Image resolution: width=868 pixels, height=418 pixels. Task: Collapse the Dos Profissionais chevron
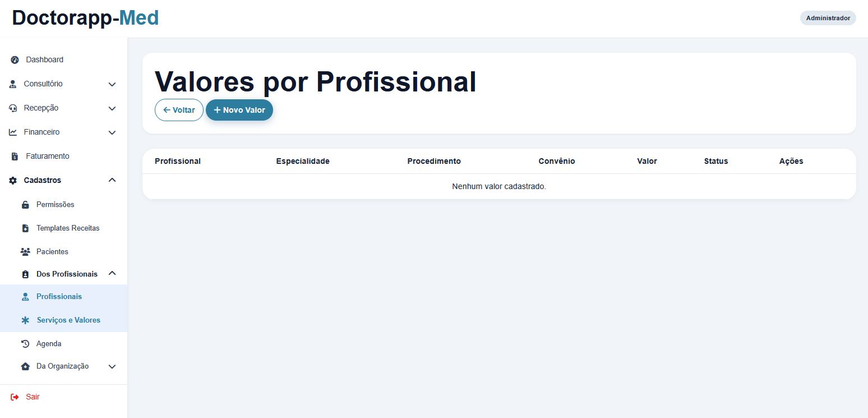point(112,273)
